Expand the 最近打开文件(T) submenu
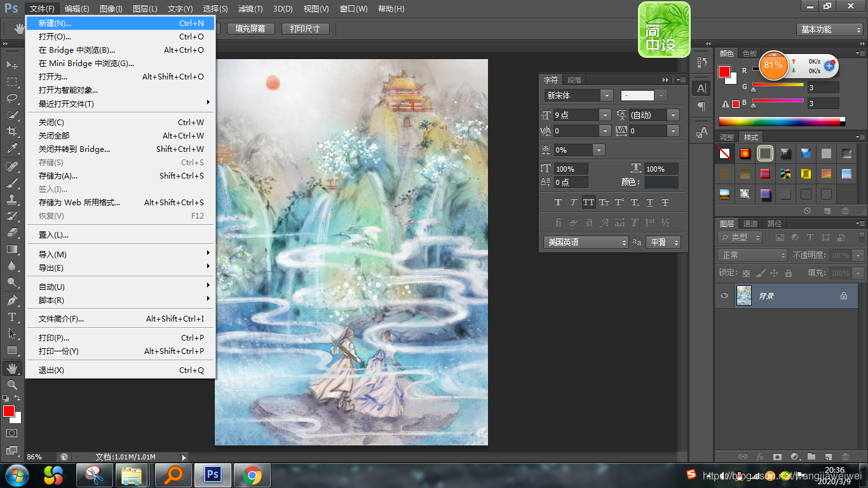The width and height of the screenshot is (868, 488). 120,104
